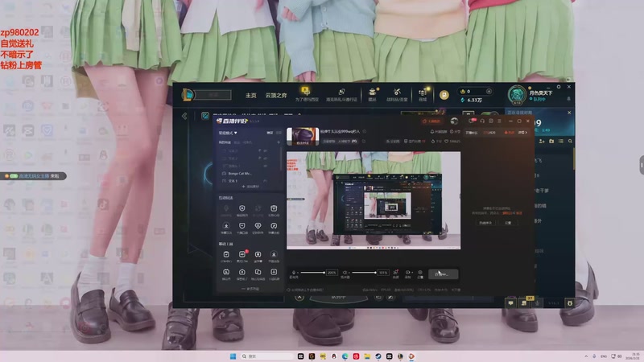Open Microsoft Edge from the taskbar
This screenshot has height=362, width=644.
click(345, 356)
